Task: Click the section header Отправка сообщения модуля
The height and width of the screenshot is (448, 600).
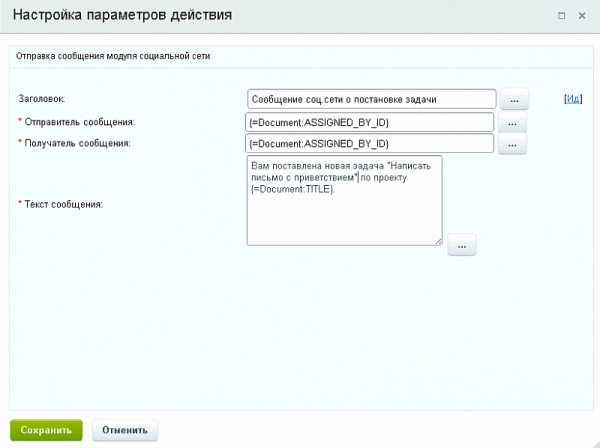Action: 118,55
